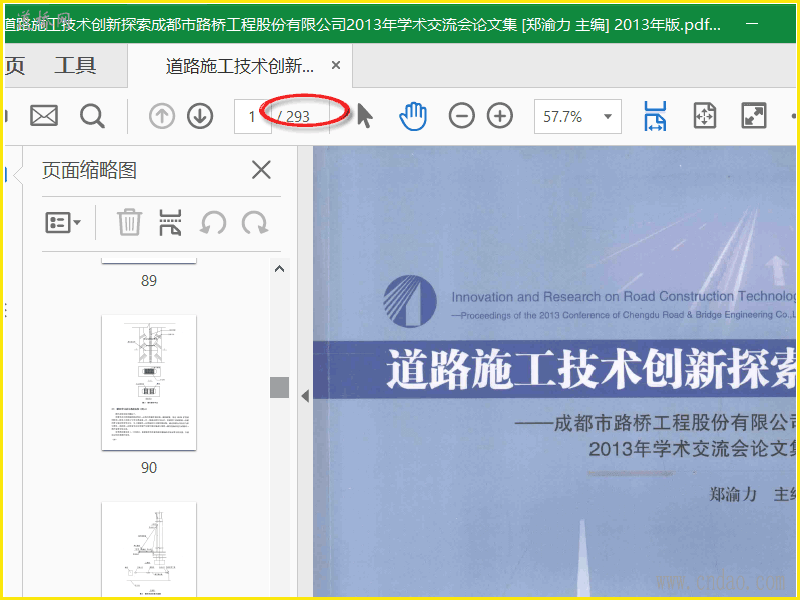This screenshot has width=800, height=600.
Task: Collapse the side panel with left triangle
Action: click(x=305, y=396)
